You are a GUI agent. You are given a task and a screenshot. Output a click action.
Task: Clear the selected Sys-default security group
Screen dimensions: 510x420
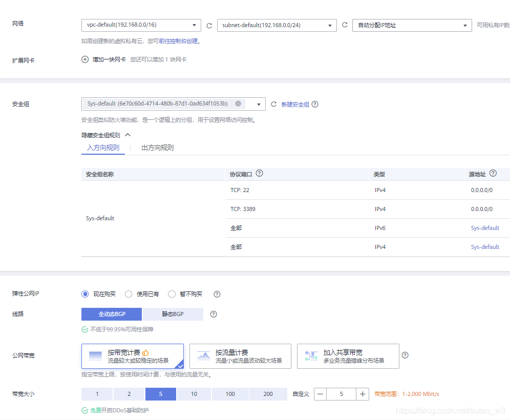[238, 104]
